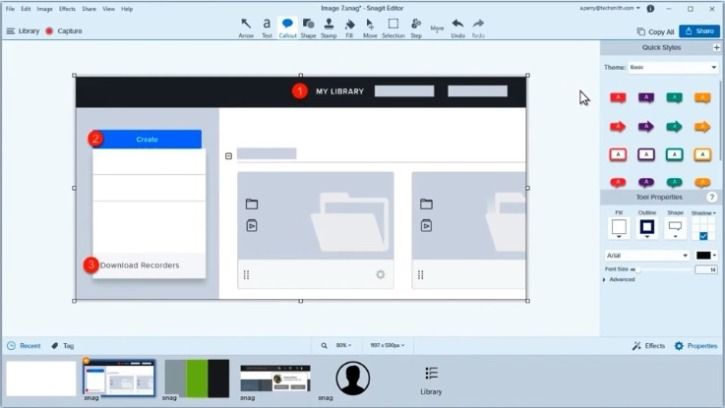Image resolution: width=725 pixels, height=408 pixels.
Task: Open the Library icon in the tray
Action: pyautogui.click(x=431, y=380)
